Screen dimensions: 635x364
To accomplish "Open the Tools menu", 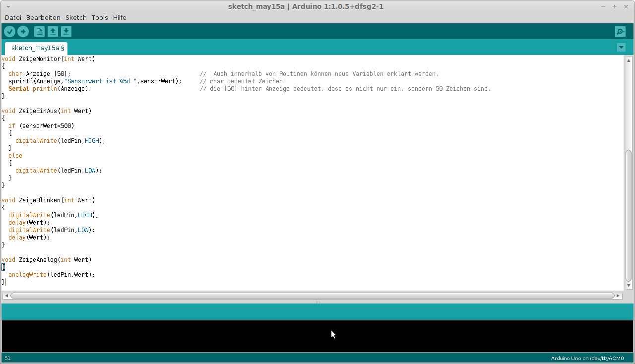I will tap(100, 17).
